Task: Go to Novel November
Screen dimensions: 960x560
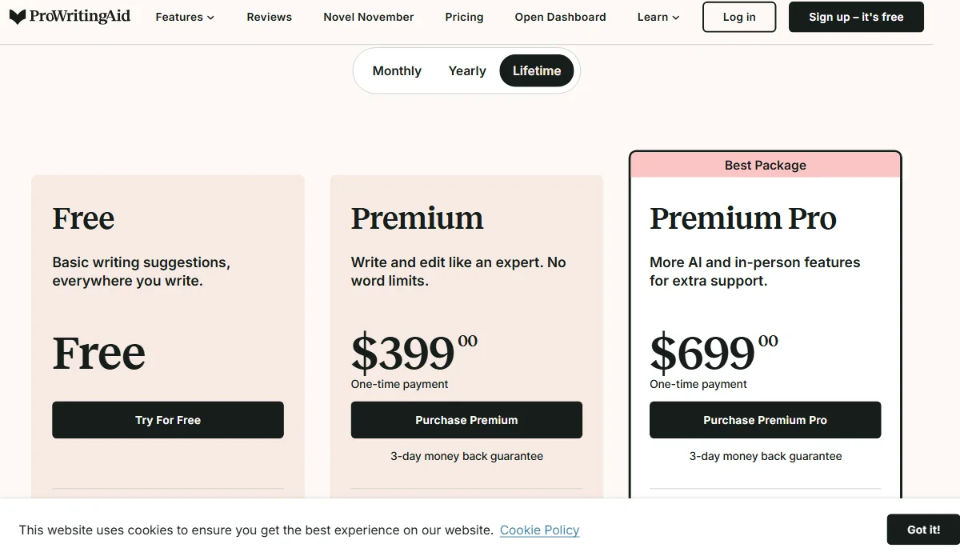Action: click(x=368, y=17)
